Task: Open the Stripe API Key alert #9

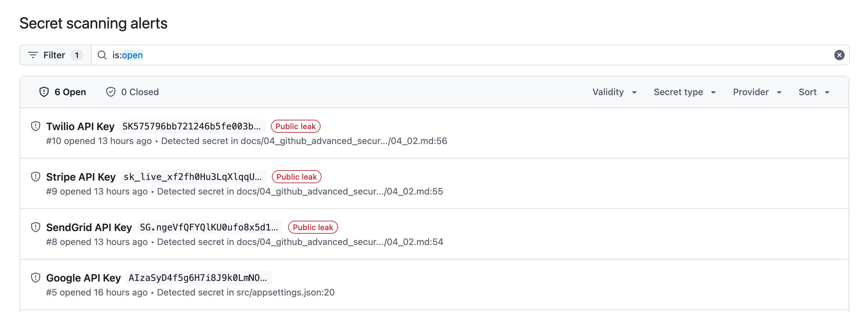Action: point(81,176)
